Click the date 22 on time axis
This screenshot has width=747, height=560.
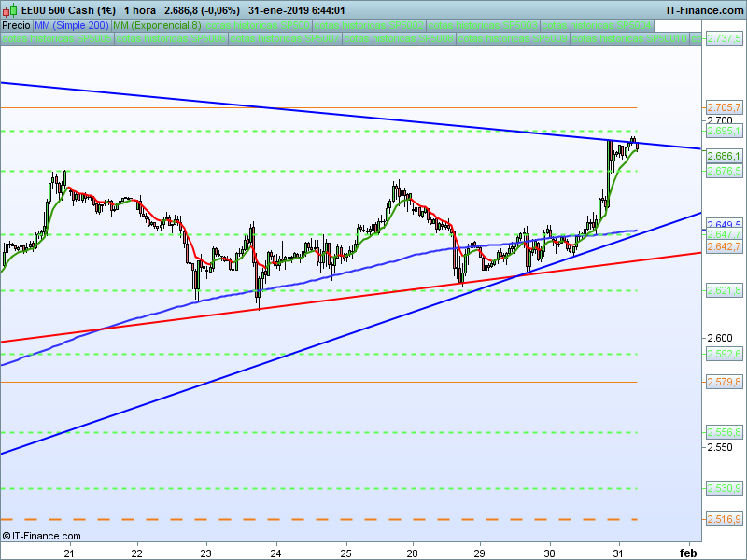coord(137,553)
